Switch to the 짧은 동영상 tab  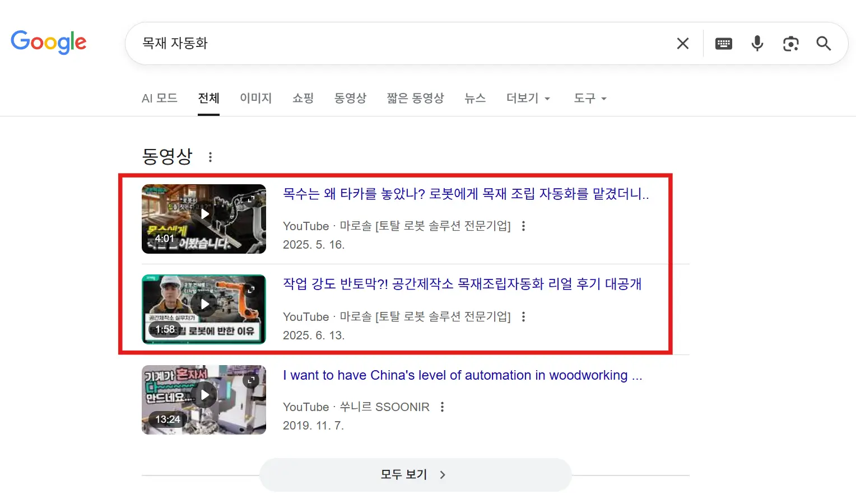415,98
